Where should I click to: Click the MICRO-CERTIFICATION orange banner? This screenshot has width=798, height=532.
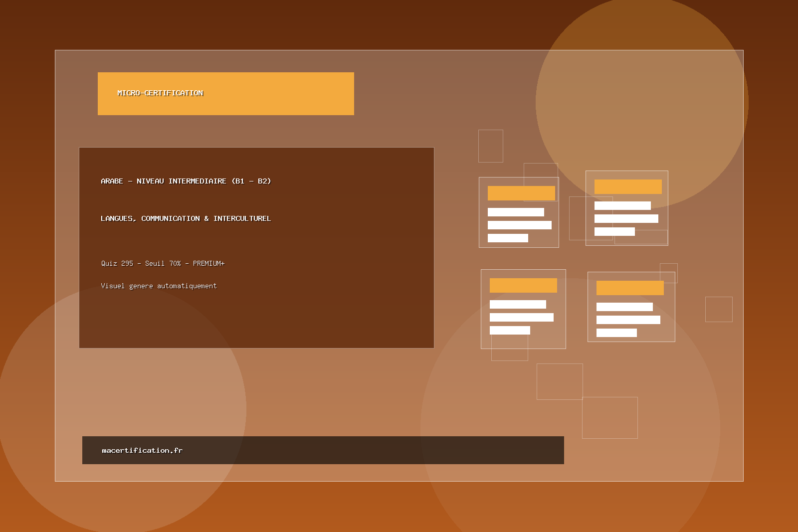tap(225, 94)
